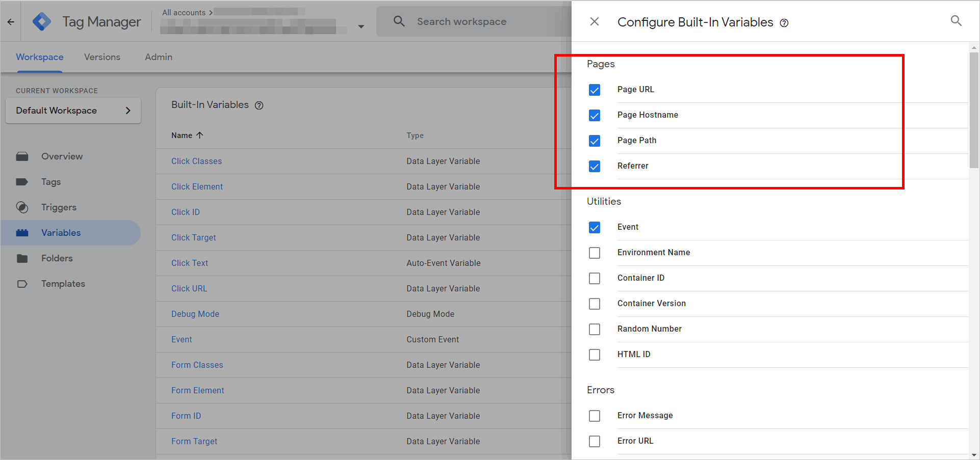
Task: Click the Overview sidebar icon
Action: pos(22,156)
